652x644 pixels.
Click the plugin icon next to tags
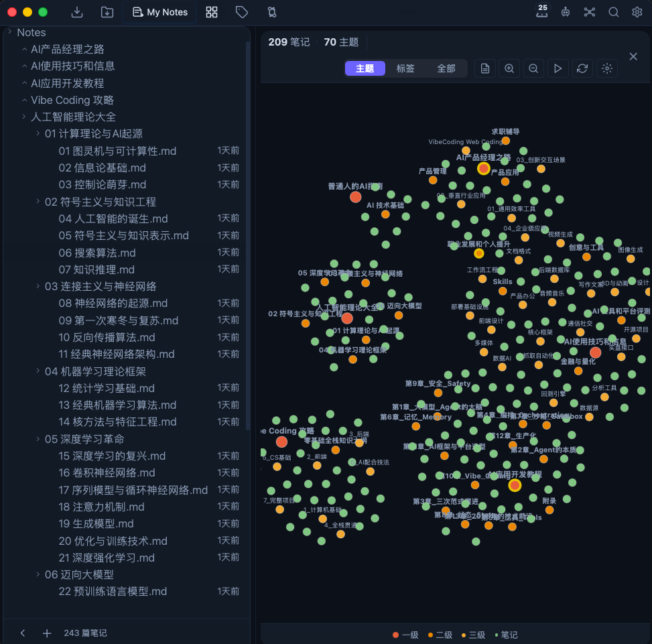tap(272, 12)
